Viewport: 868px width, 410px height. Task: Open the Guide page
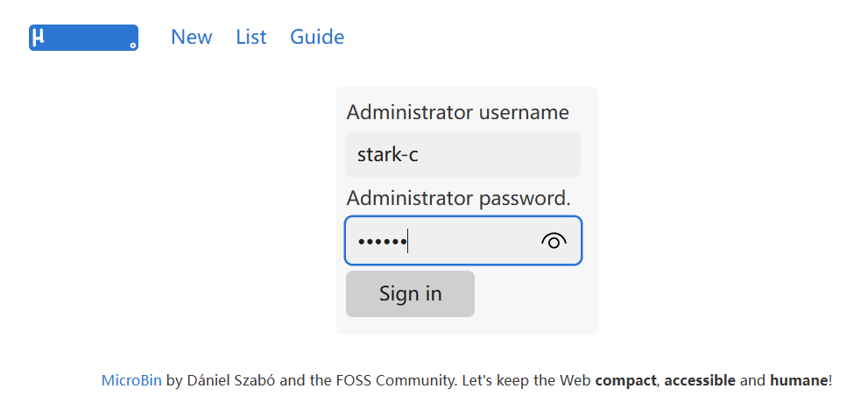(x=317, y=37)
